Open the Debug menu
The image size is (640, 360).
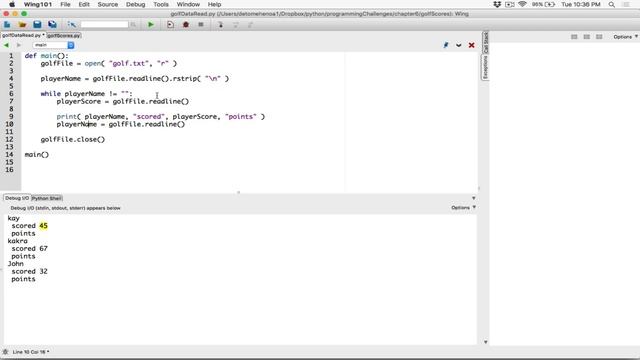point(136,4)
